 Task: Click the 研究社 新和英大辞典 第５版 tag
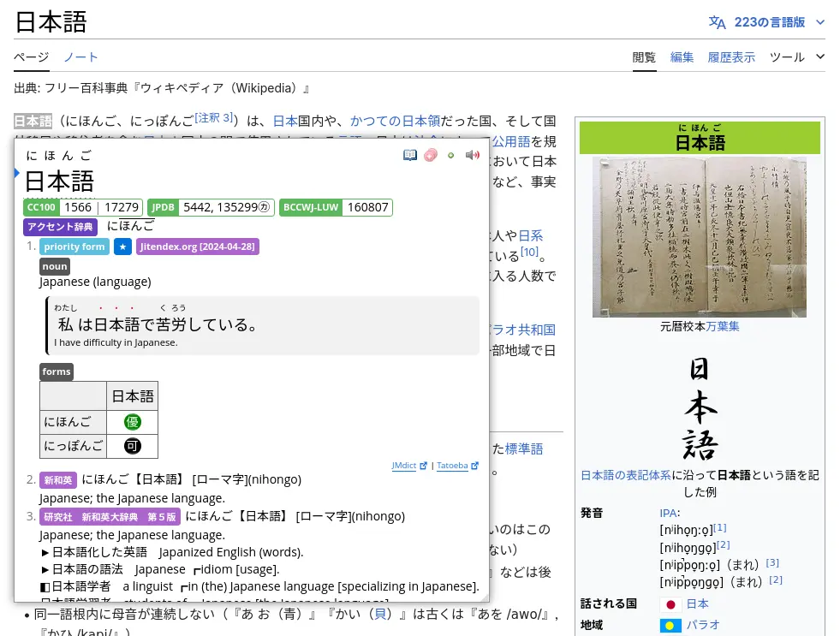click(x=110, y=517)
